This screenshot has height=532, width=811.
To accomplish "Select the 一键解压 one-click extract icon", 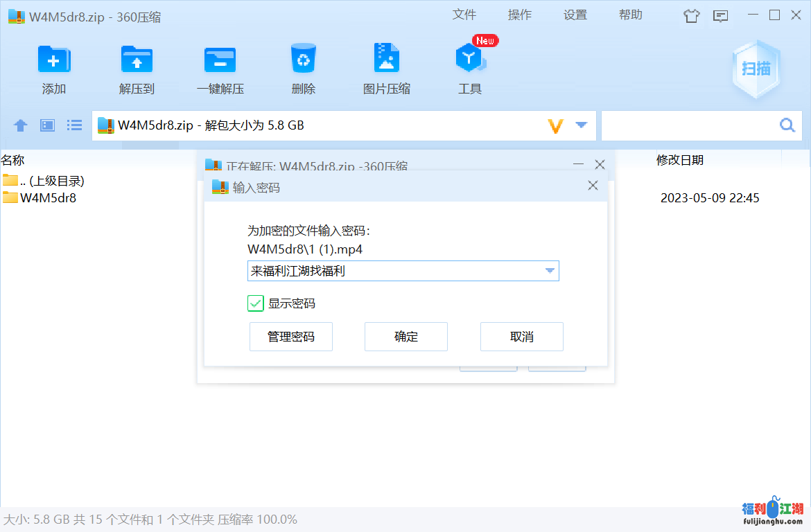I will tap(220, 60).
